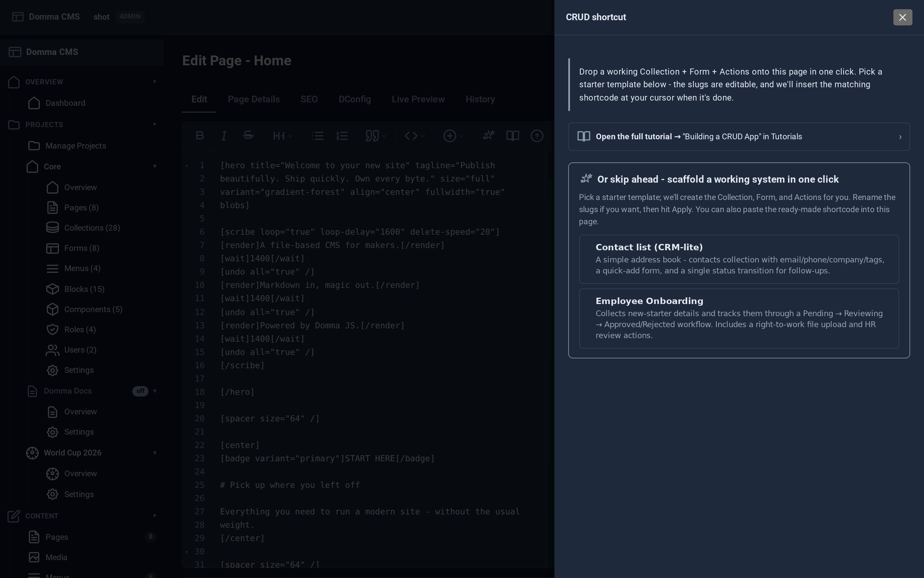
Task: Open the blockquote dropdown
Action: click(x=376, y=136)
